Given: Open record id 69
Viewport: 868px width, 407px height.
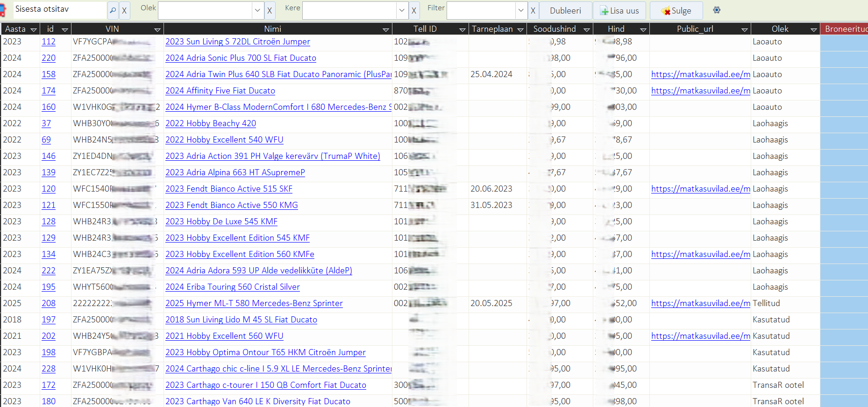Looking at the screenshot, I should click(46, 140).
